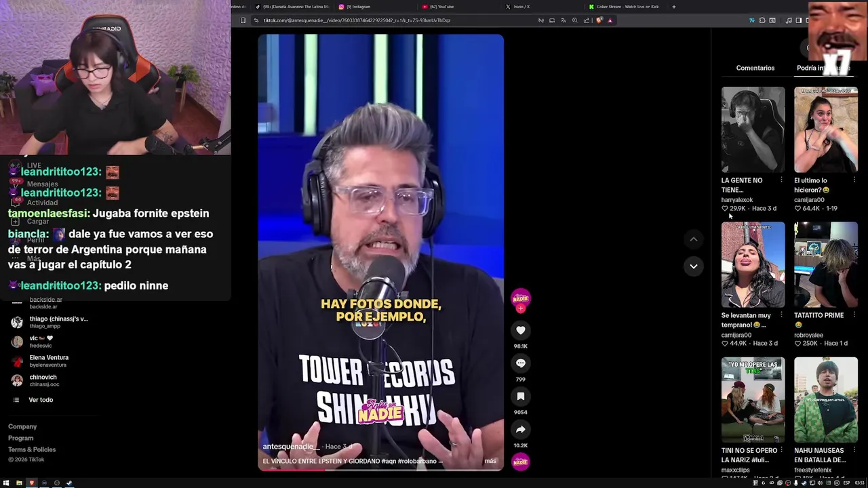This screenshot has height=488, width=868.
Task: Like the video with heart icon
Action: click(520, 330)
